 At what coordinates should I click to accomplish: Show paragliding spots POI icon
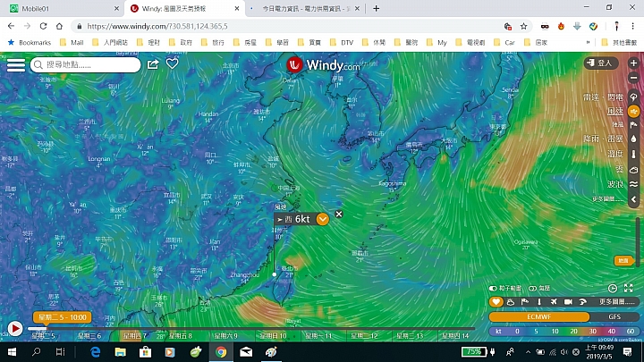coord(582,302)
